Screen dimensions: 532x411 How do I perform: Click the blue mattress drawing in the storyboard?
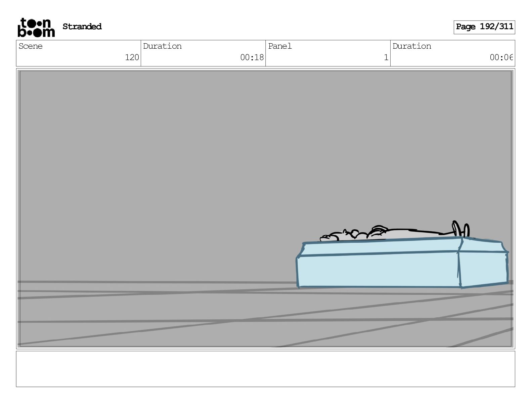402,263
